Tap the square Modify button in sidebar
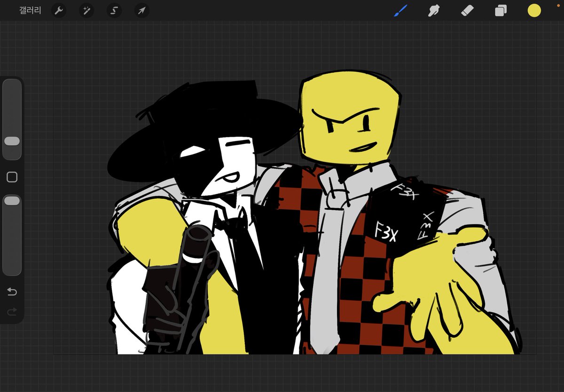The width and height of the screenshot is (564, 392). (x=12, y=177)
